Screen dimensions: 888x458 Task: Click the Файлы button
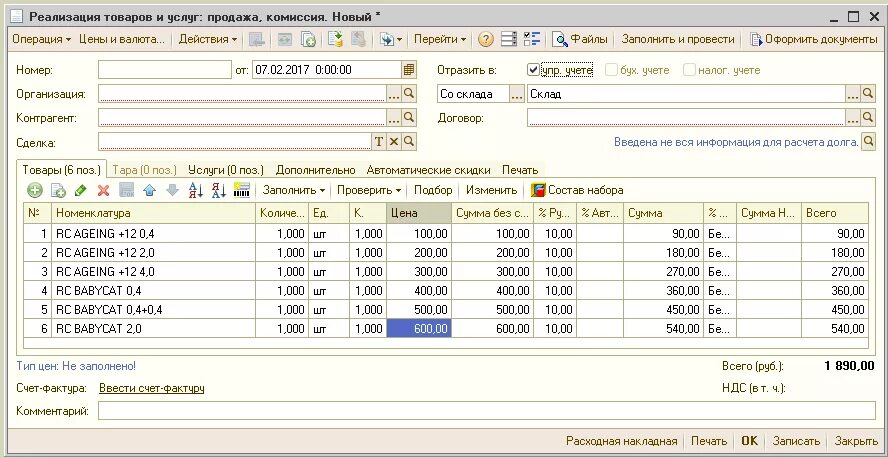click(579, 39)
